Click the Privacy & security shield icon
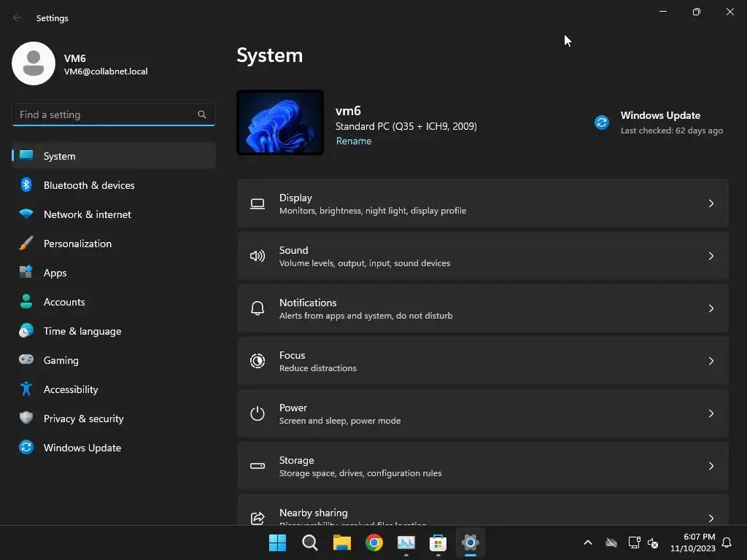Screen dimensions: 747x560 point(26,418)
